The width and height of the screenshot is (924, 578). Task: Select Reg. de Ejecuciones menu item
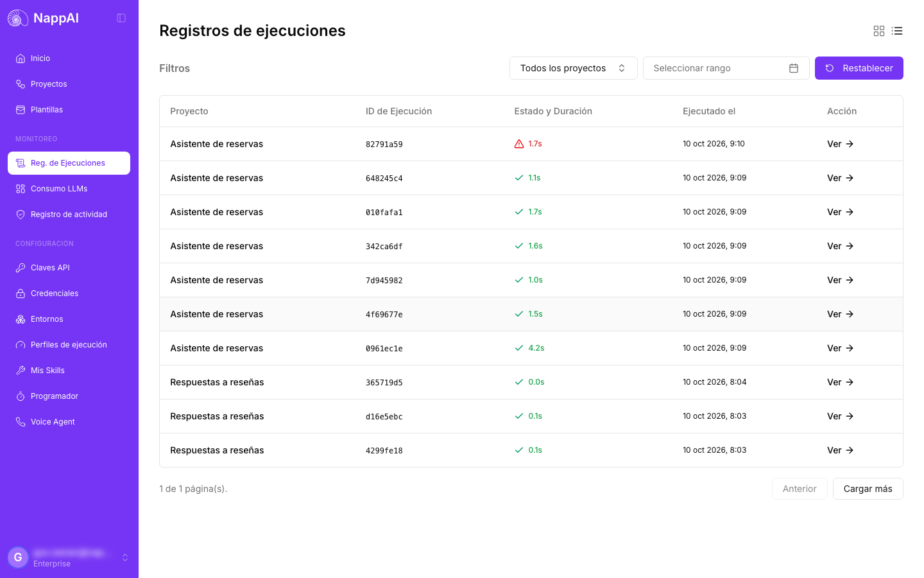[x=69, y=163]
